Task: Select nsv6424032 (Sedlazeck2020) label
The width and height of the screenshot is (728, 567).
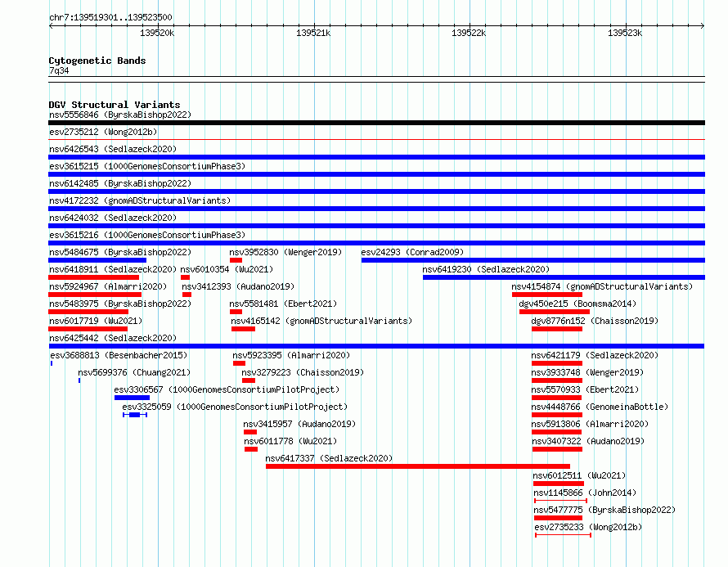Action: tap(113, 218)
